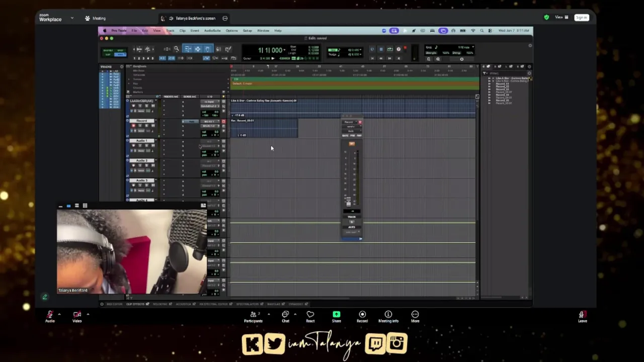The image size is (644, 362).
Task: Click the main counter display 1|1|000
Action: click(270, 50)
